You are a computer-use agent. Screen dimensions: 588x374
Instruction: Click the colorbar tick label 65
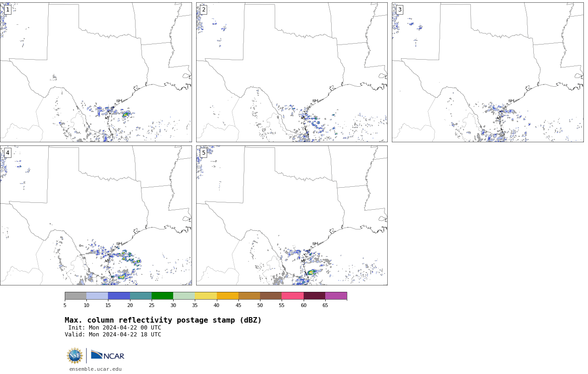click(x=325, y=305)
